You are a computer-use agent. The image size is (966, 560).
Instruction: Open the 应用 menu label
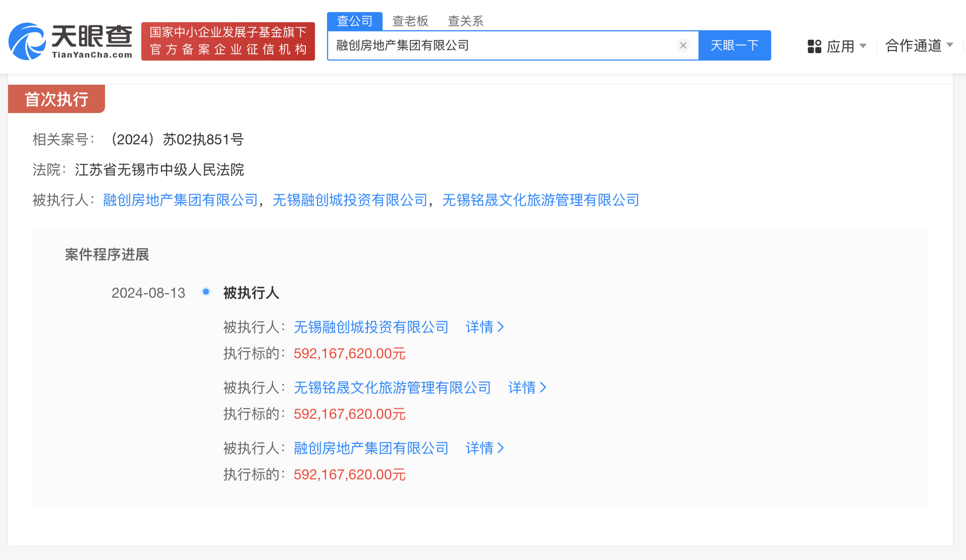tap(840, 46)
